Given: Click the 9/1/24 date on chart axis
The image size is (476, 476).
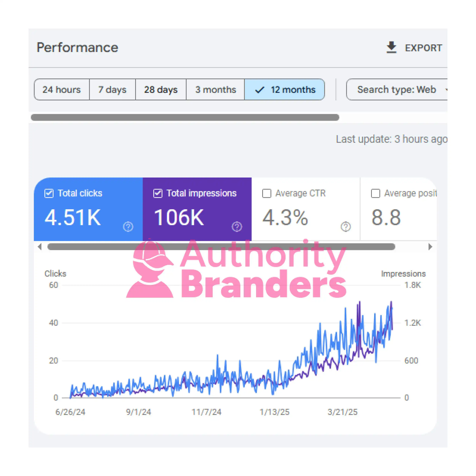Looking at the screenshot, I should tap(138, 412).
